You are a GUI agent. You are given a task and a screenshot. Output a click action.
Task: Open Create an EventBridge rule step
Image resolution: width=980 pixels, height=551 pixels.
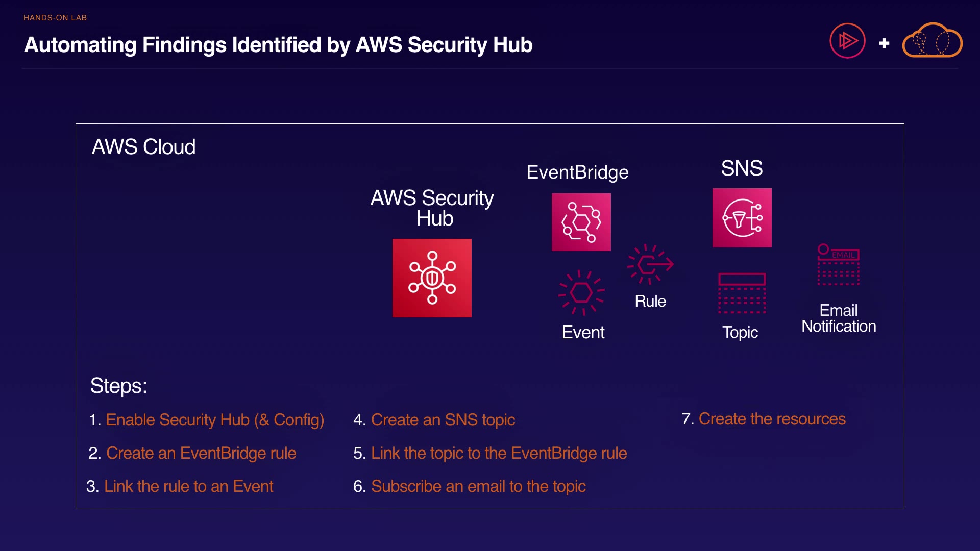pyautogui.click(x=201, y=453)
